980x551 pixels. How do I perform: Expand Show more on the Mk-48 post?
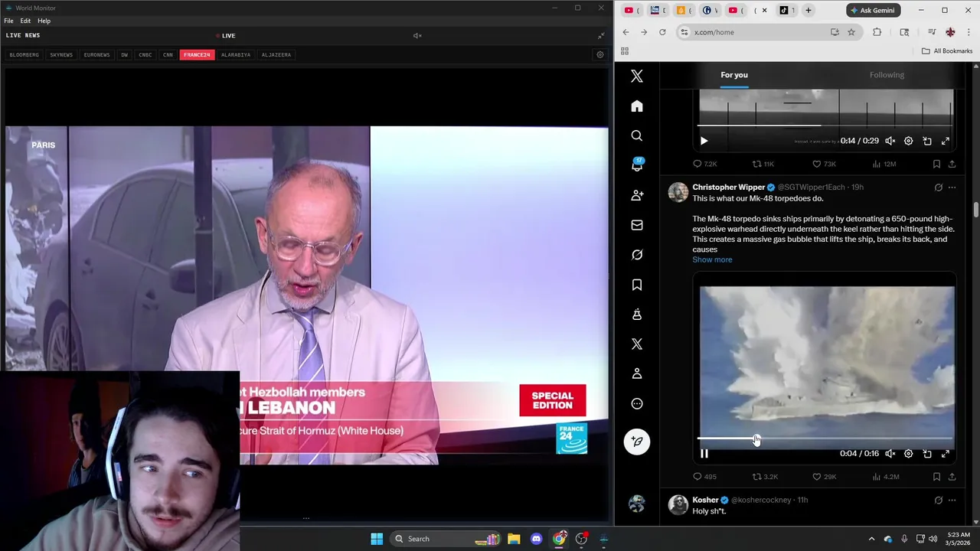[712, 259]
